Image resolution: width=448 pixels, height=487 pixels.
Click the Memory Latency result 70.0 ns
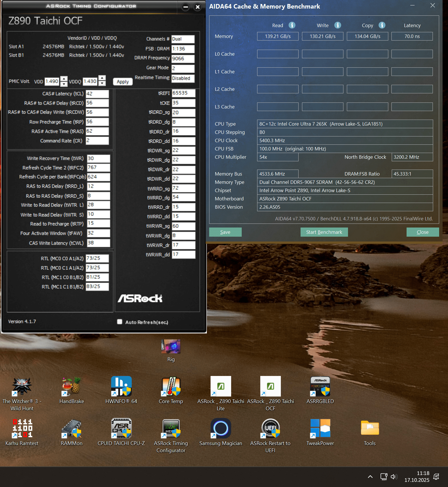click(412, 36)
